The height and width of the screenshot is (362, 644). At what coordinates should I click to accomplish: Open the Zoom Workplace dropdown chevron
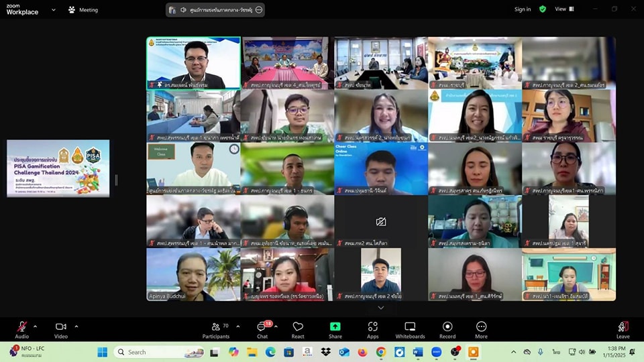click(54, 10)
